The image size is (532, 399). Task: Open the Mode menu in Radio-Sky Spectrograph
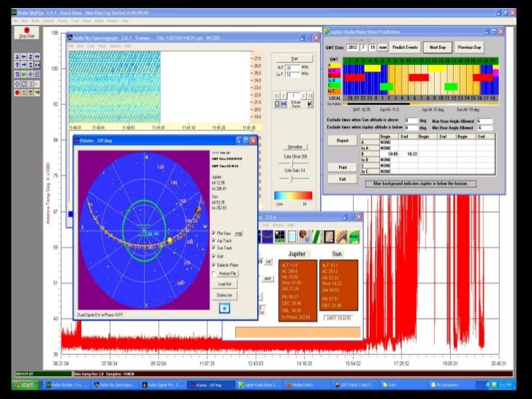point(102,46)
